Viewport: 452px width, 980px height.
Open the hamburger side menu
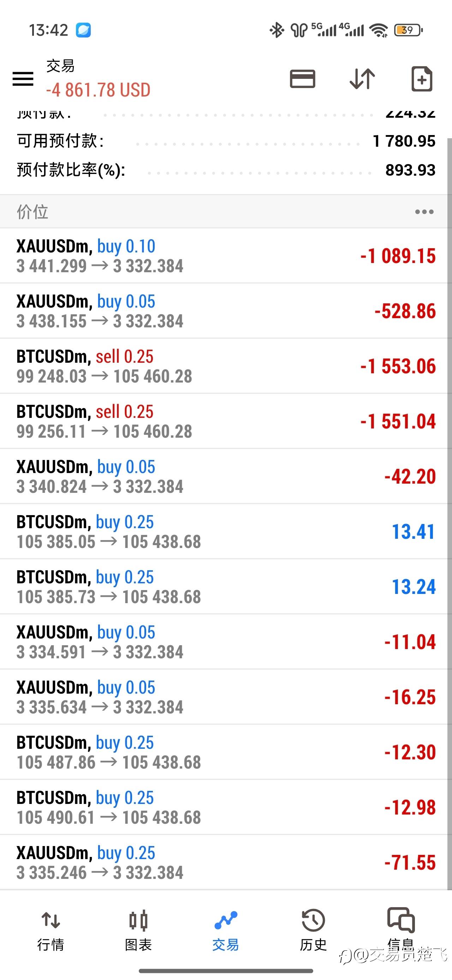tap(23, 79)
